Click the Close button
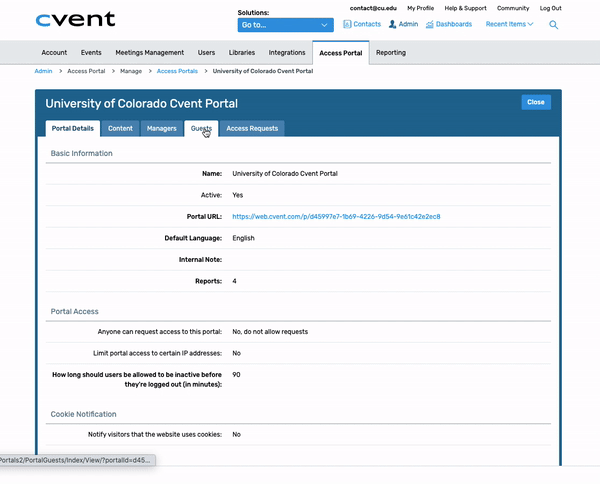Viewport: 600px width, 484px height. (536, 102)
